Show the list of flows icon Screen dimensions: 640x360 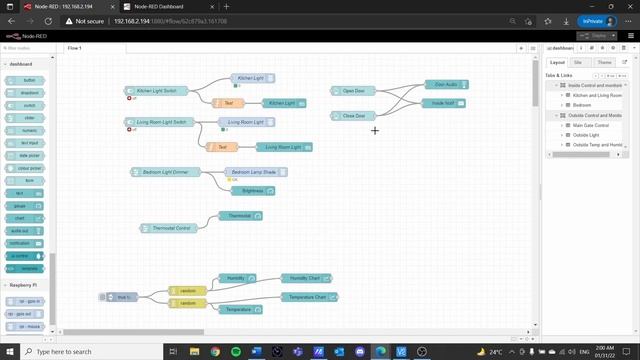pos(533,48)
